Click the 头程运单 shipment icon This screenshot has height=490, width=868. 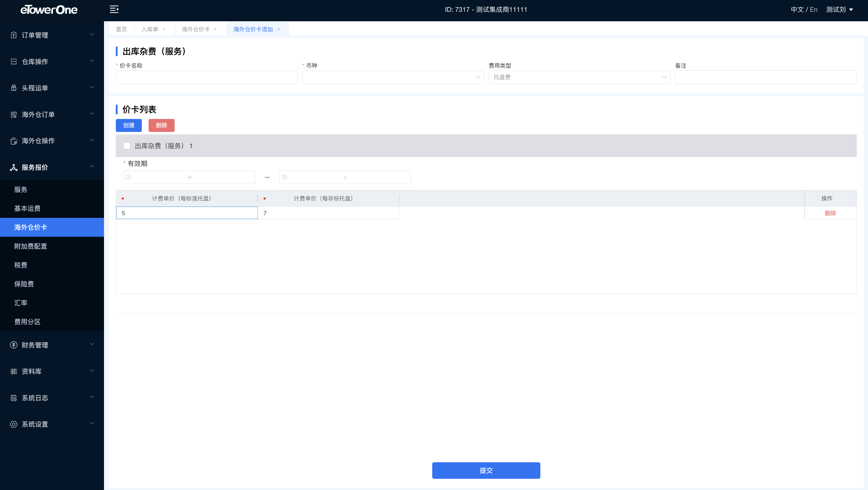tap(14, 88)
